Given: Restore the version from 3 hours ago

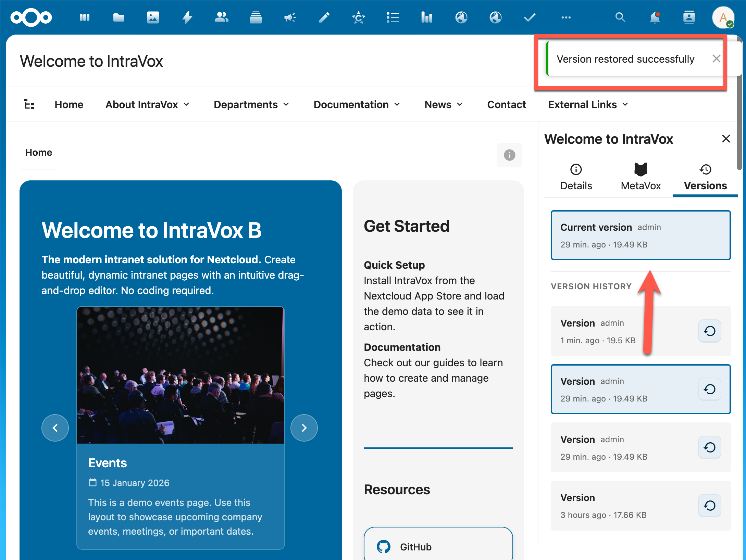Looking at the screenshot, I should tap(710, 506).
